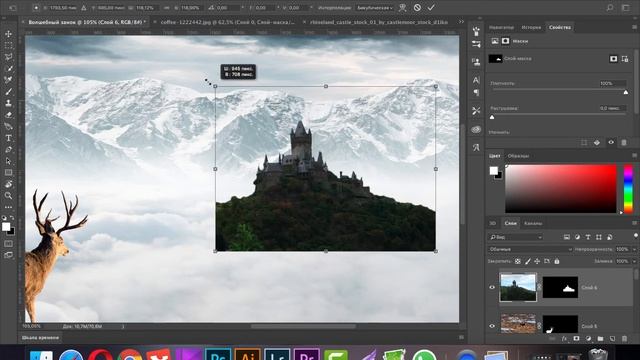Add a layer mask from Layers panel bottom
This screenshot has height=360, width=640.
click(x=576, y=339)
